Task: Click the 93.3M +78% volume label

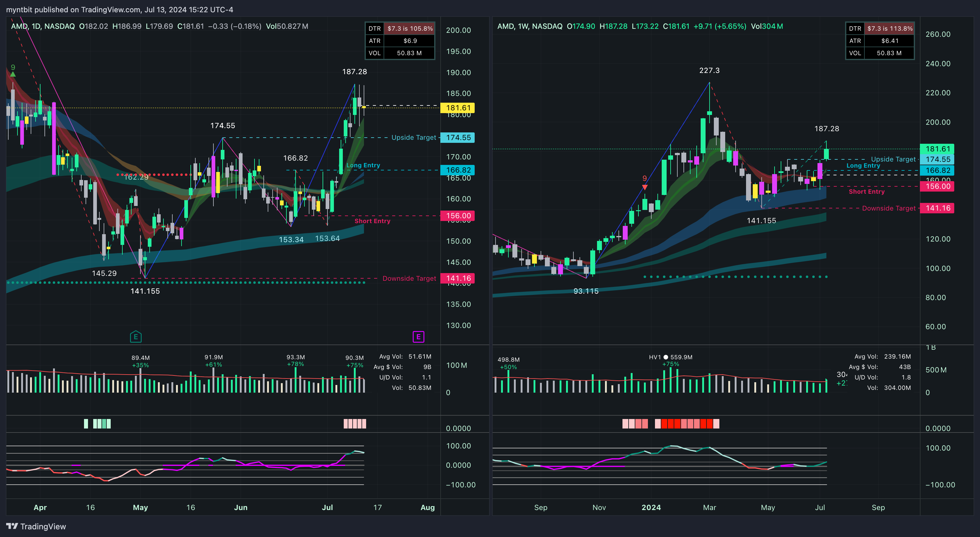Action: pos(295,360)
